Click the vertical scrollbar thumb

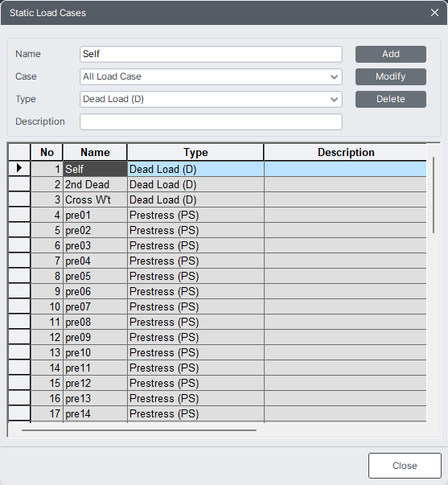(434, 195)
